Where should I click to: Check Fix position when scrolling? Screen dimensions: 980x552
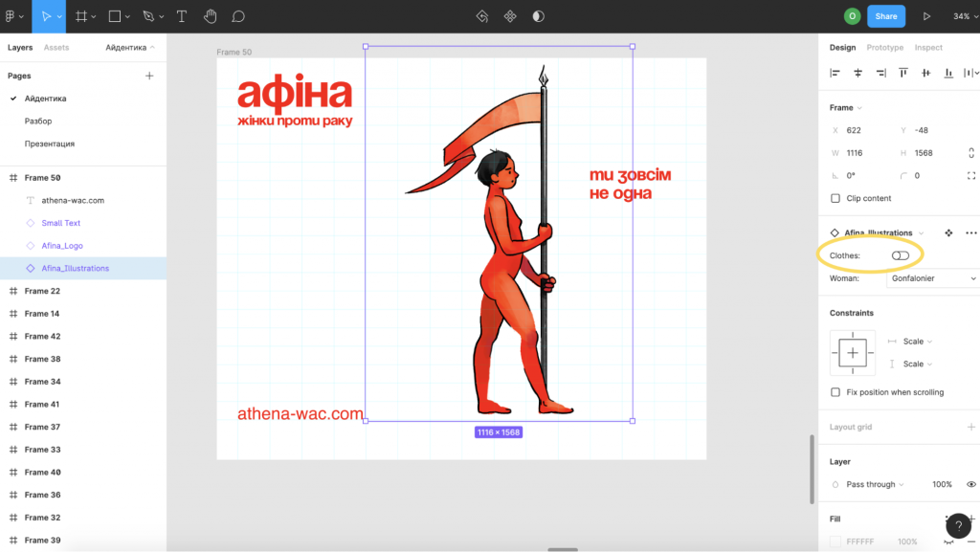(x=835, y=392)
